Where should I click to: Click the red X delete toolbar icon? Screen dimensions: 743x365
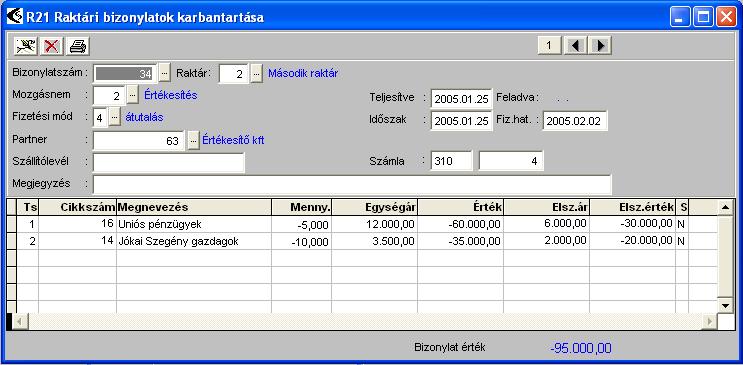coord(51,46)
